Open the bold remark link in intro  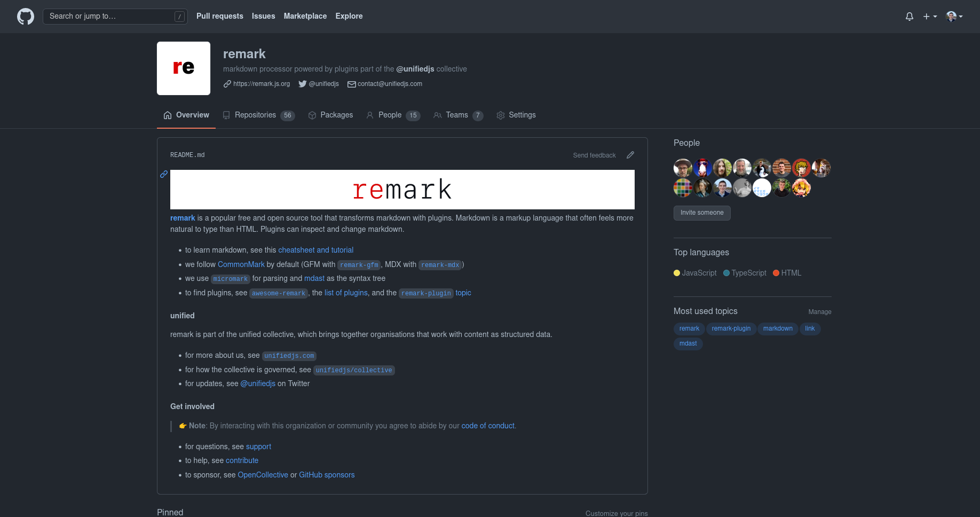[x=183, y=218]
